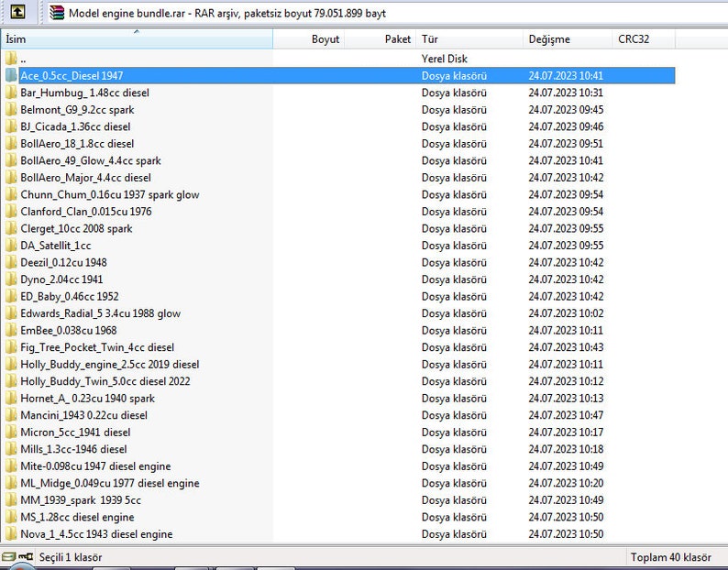The image size is (728, 570).
Task: Click 'Dosya klasörü' type in DA_Satellit_1cc row
Action: click(x=454, y=245)
